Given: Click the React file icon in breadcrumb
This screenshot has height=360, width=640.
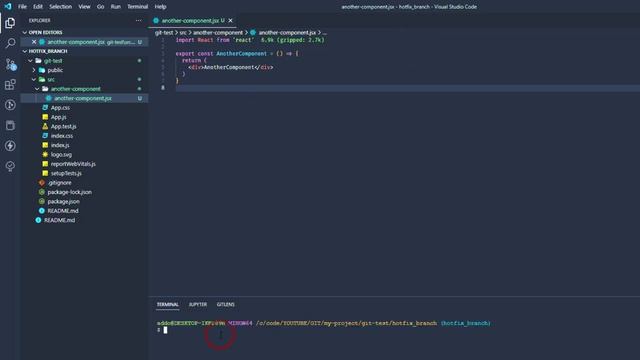Looking at the screenshot, I should tap(253, 32).
